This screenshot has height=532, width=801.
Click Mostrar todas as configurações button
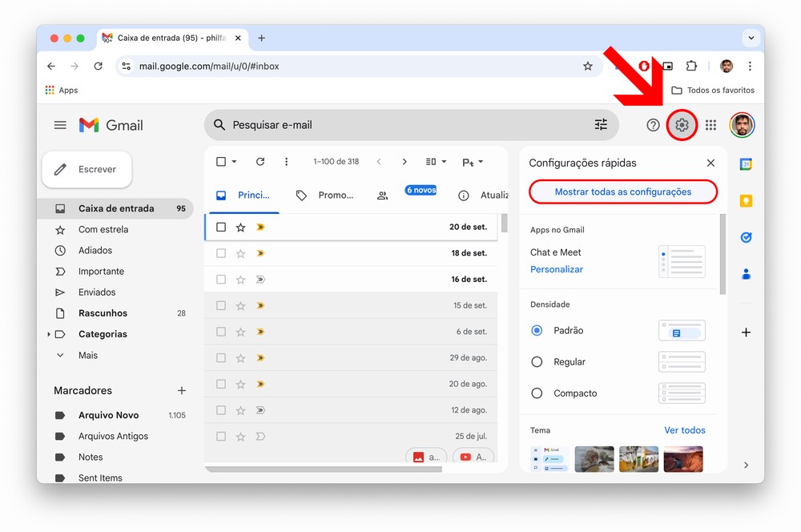coord(622,192)
